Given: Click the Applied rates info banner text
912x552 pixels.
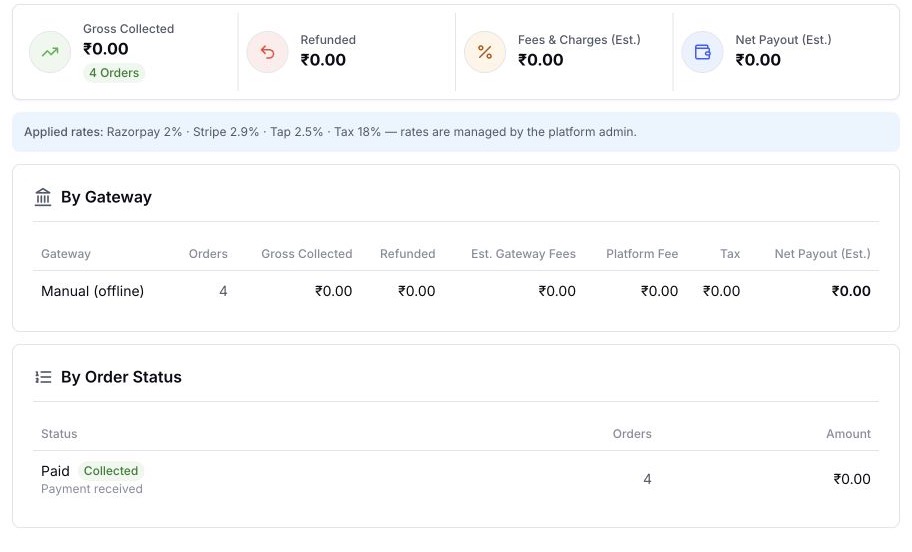Looking at the screenshot, I should (x=330, y=132).
